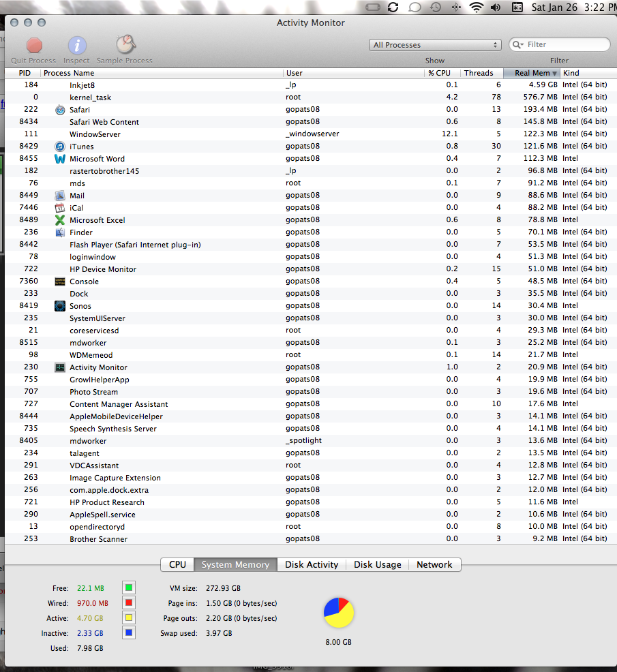Click the search magnifier in Filter field

517,44
